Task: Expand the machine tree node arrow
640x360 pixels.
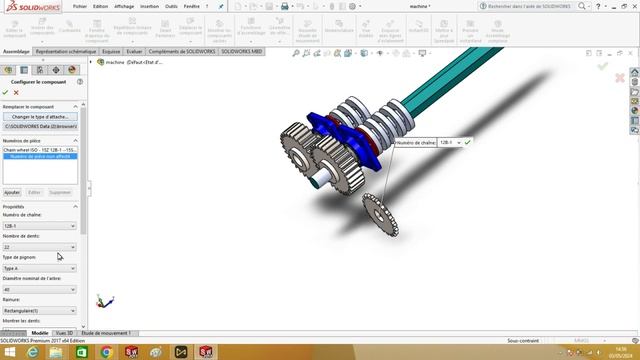Action: point(91,62)
